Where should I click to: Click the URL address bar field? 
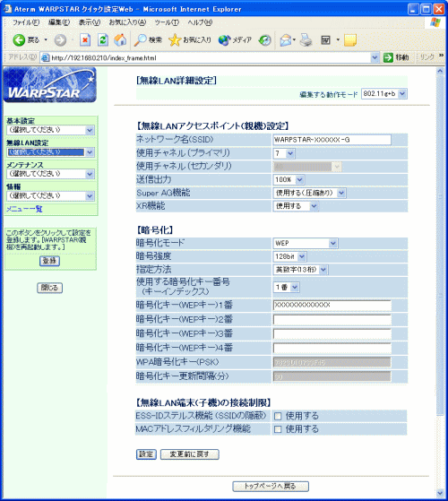(209, 58)
